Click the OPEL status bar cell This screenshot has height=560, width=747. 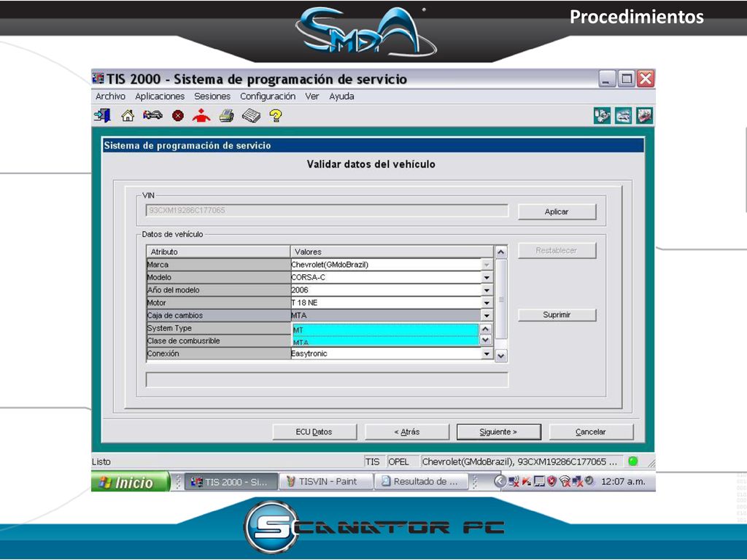point(402,462)
